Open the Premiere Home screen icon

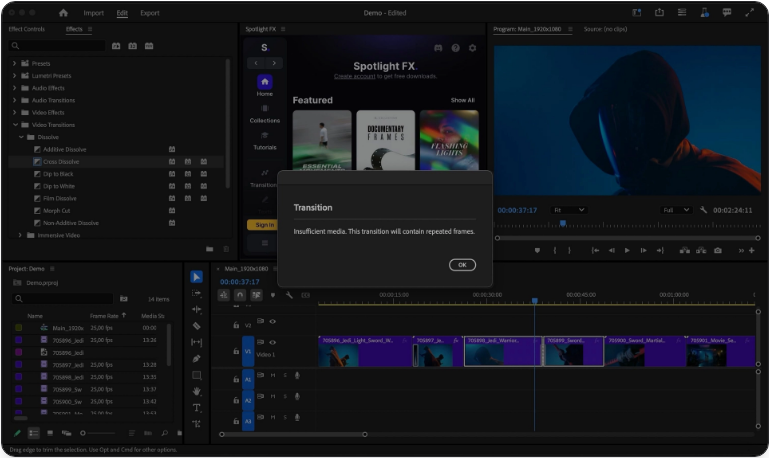[x=64, y=13]
